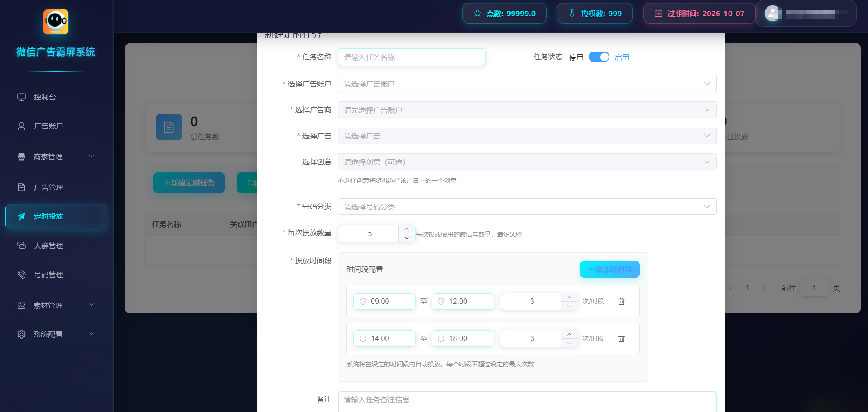The width and height of the screenshot is (868, 412).
Task: Expand the 系统配置 submenu
Action: (91, 334)
